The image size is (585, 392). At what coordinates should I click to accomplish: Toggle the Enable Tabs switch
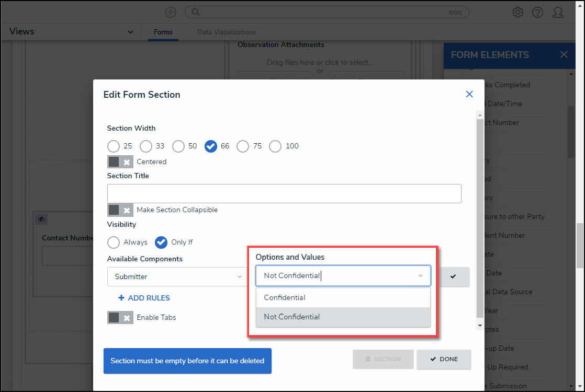point(120,317)
